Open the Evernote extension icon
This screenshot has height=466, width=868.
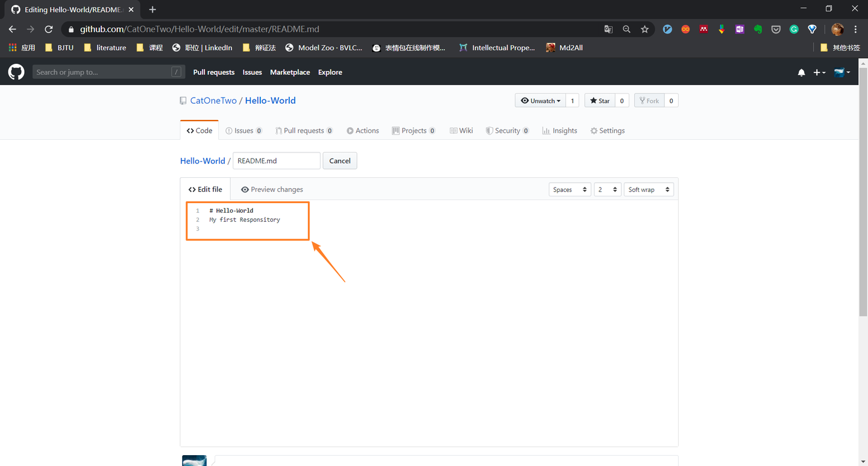758,28
